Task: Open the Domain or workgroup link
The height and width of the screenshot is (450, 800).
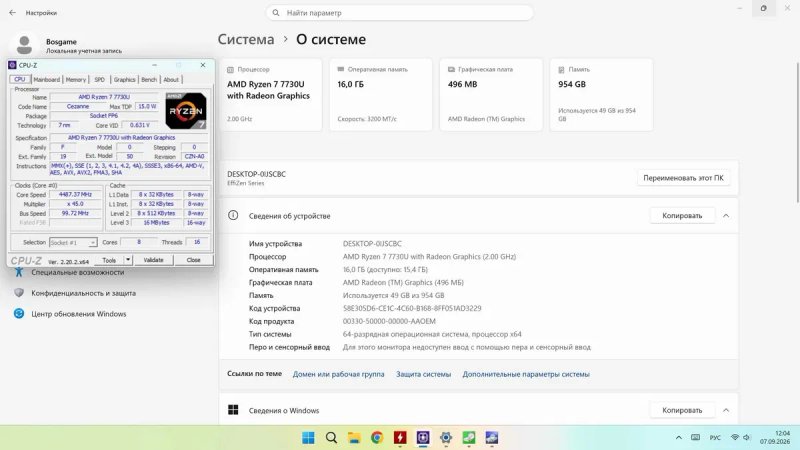Action: point(338,374)
